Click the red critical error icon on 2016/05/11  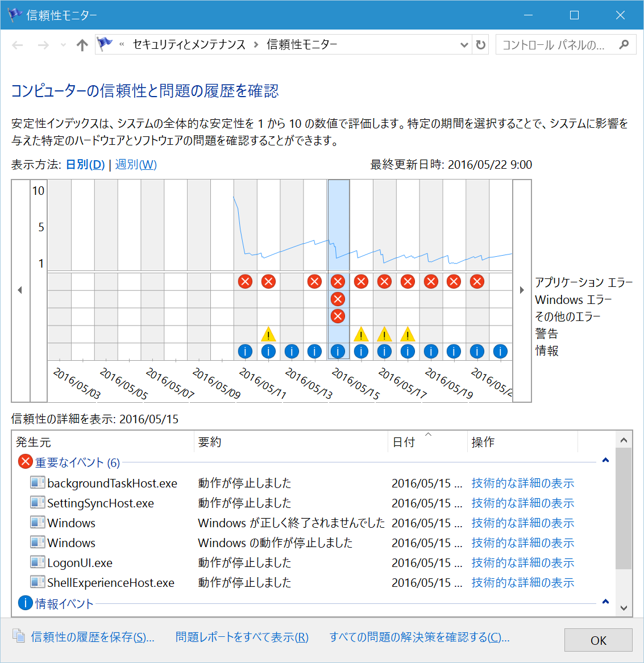(x=245, y=281)
